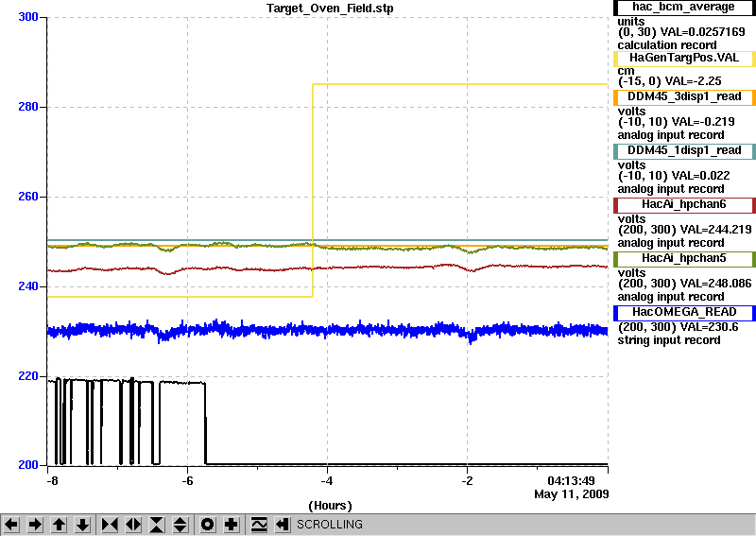756x536 pixels.
Task: Select the HacAi_hpchan6 legend entry
Action: 684,205
